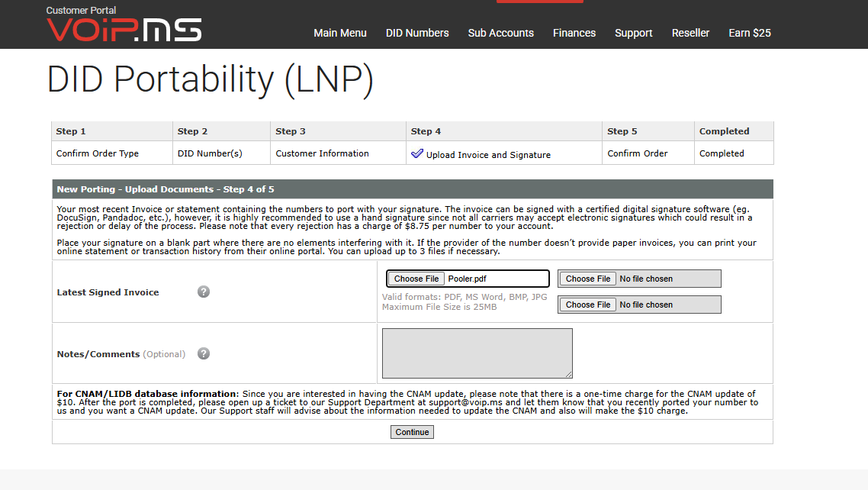The height and width of the screenshot is (490, 868).
Task: Click the Customer Portal text
Action: [x=81, y=11]
